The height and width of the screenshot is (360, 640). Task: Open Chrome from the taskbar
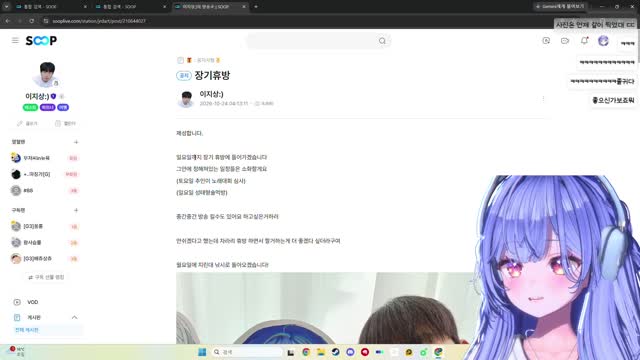(x=306, y=352)
